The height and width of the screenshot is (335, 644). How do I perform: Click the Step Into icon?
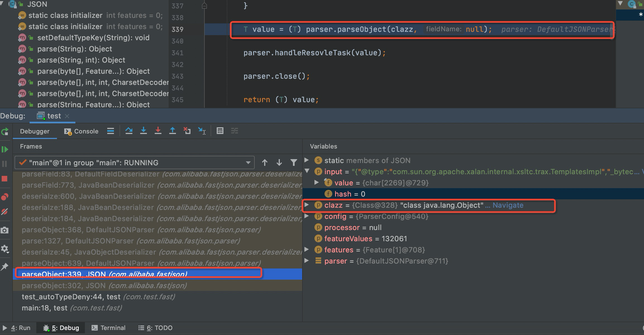(x=144, y=131)
